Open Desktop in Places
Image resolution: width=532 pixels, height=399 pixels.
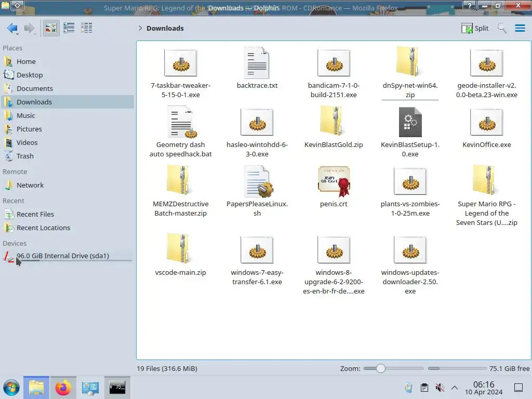(68, 75)
